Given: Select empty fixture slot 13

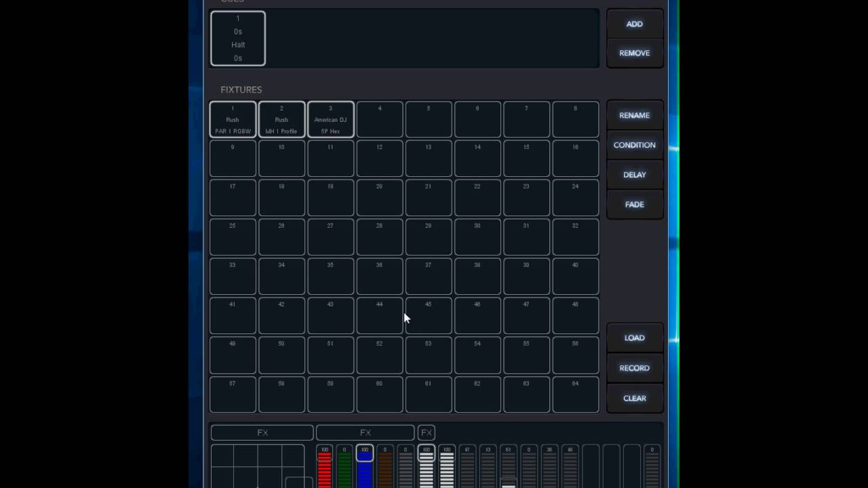Looking at the screenshot, I should (429, 159).
